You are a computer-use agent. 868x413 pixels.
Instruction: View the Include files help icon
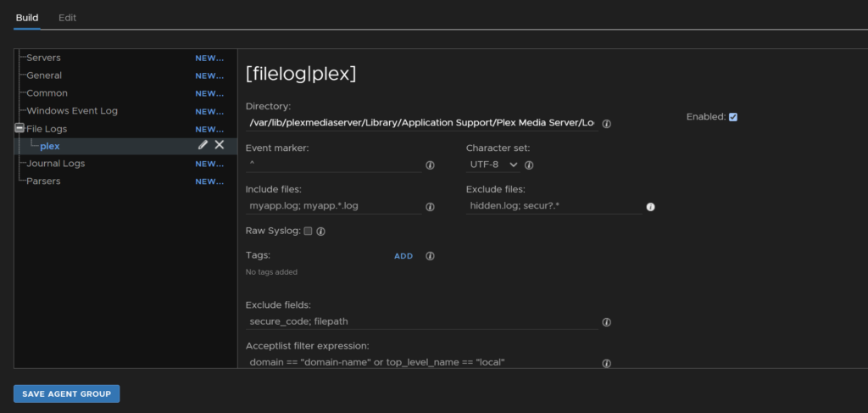(x=430, y=207)
